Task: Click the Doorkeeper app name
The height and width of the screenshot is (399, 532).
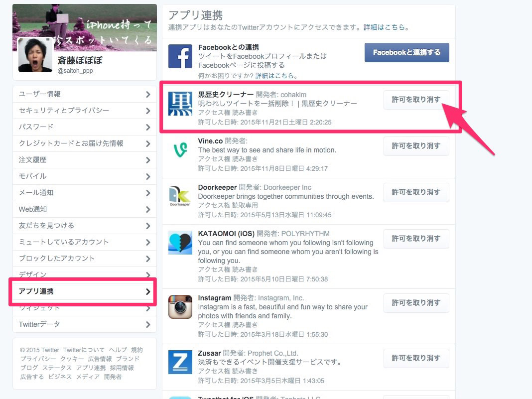Action: [x=217, y=187]
